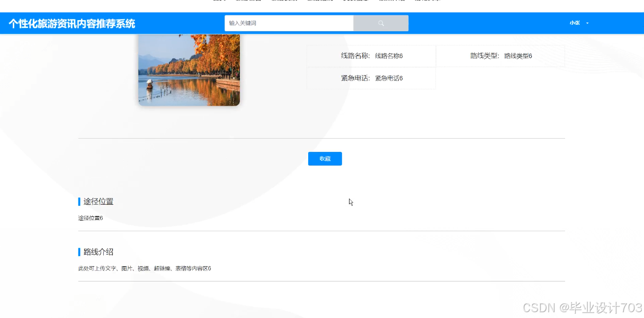Click the 收藏 favorite button

tap(325, 159)
